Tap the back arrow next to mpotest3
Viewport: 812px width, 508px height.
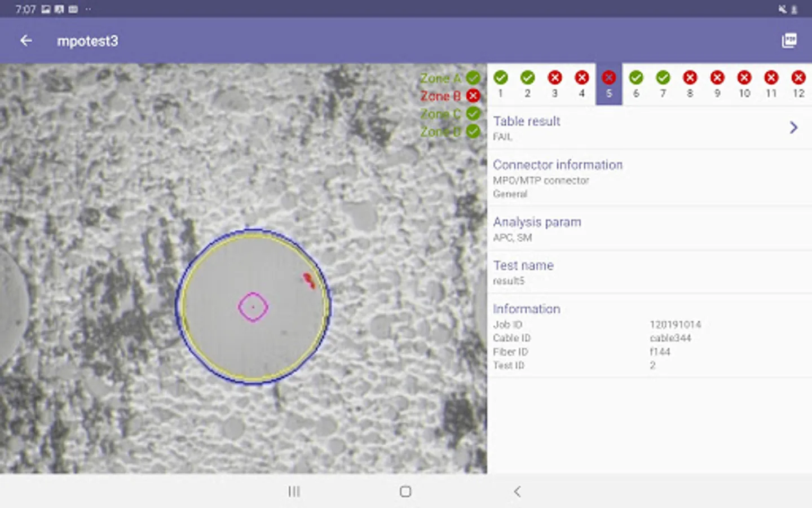point(26,41)
